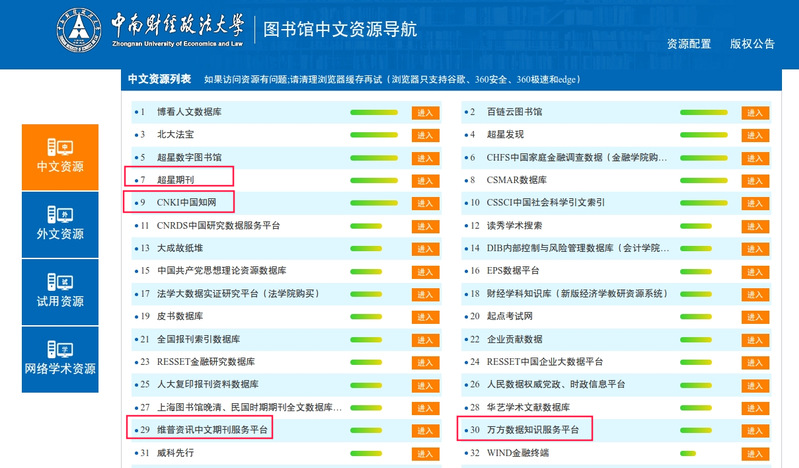Click the university logo emblem

78,31
